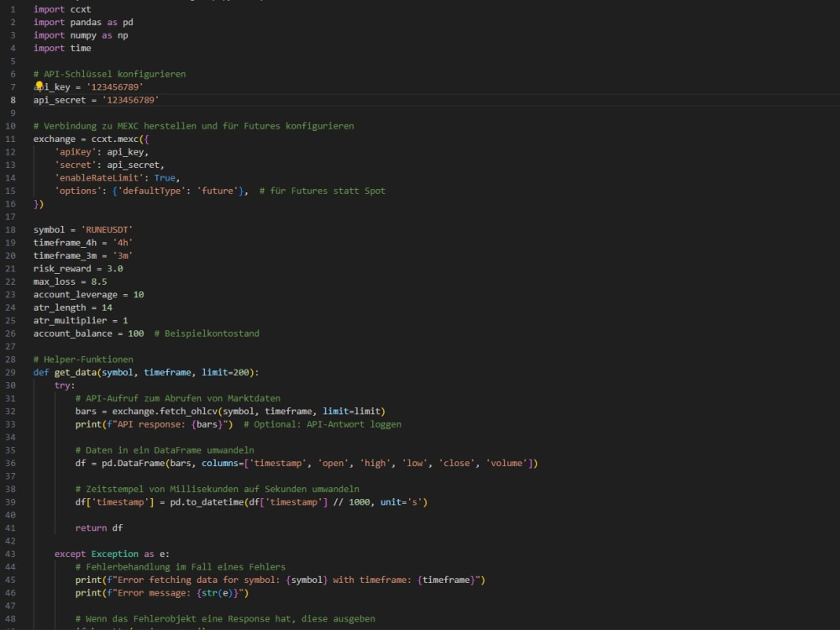Click the comment '# Zeitstempel von Millisekunden' line

[x=218, y=489]
